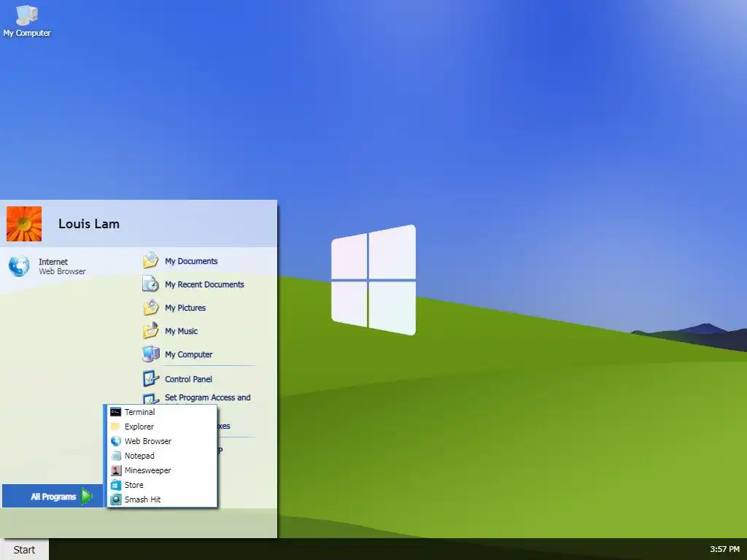The height and width of the screenshot is (560, 747).
Task: Click the Minesweeper icon
Action: (x=116, y=470)
